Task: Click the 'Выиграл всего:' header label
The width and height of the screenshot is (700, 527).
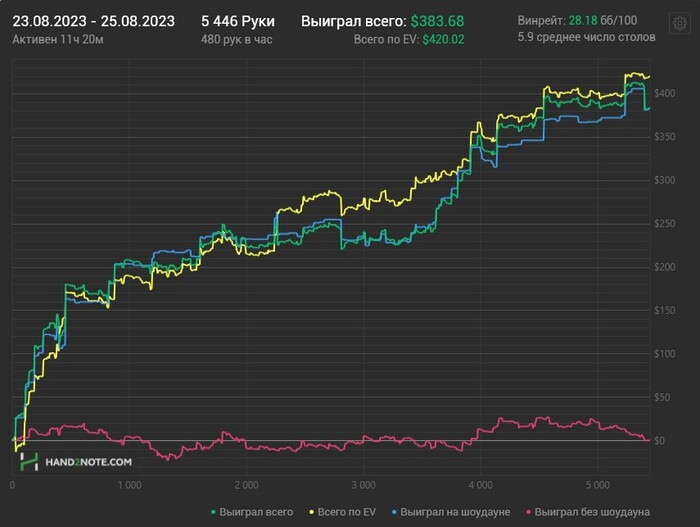Action: click(354, 21)
